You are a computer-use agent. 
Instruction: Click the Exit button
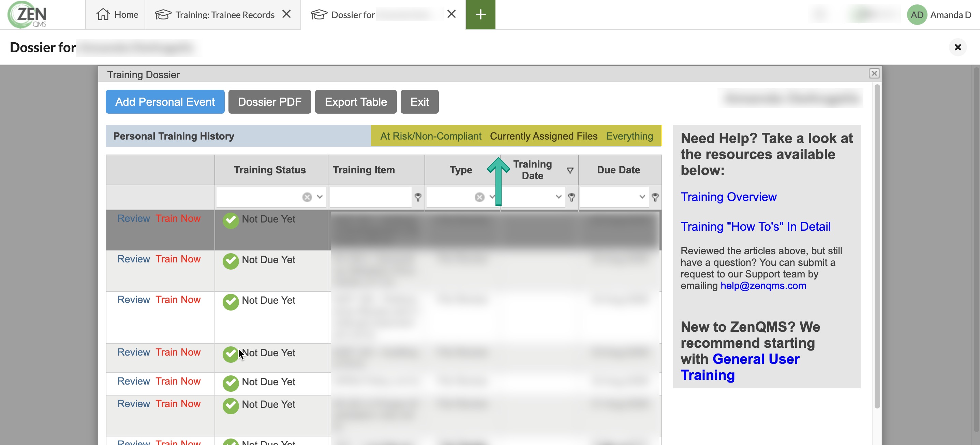click(420, 102)
